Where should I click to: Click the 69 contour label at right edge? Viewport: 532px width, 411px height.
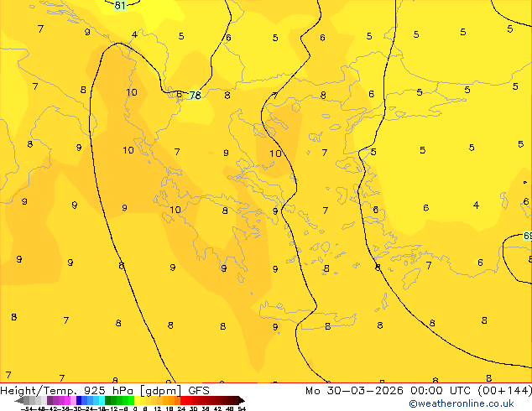click(x=528, y=236)
